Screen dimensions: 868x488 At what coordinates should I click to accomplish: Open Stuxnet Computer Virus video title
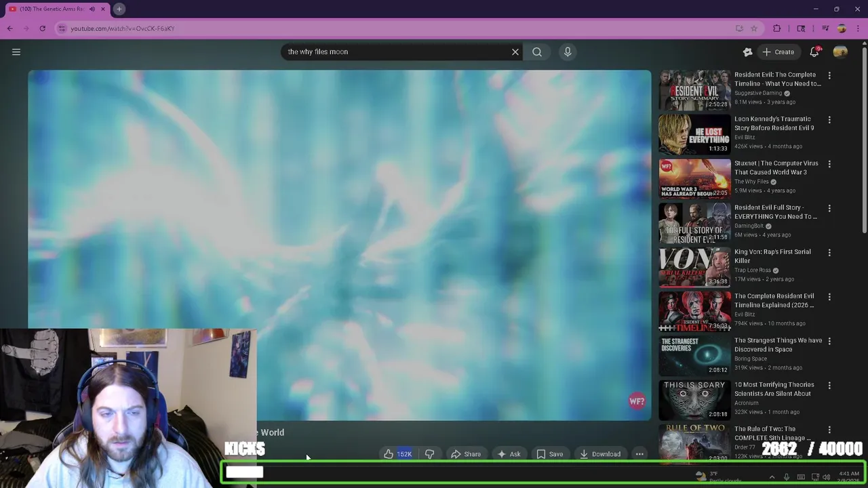click(x=776, y=167)
